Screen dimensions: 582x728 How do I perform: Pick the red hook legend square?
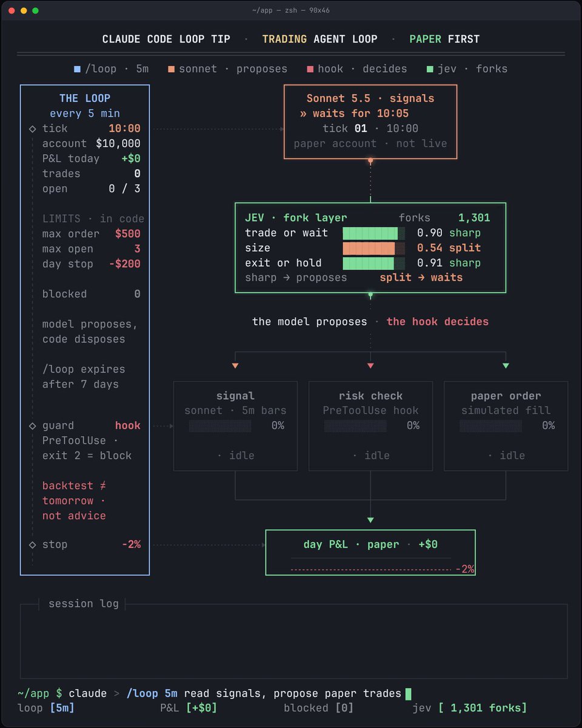pyautogui.click(x=310, y=69)
